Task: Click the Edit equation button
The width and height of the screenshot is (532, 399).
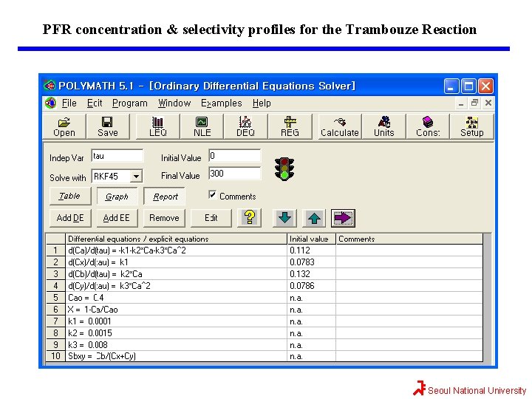Action: (x=211, y=218)
